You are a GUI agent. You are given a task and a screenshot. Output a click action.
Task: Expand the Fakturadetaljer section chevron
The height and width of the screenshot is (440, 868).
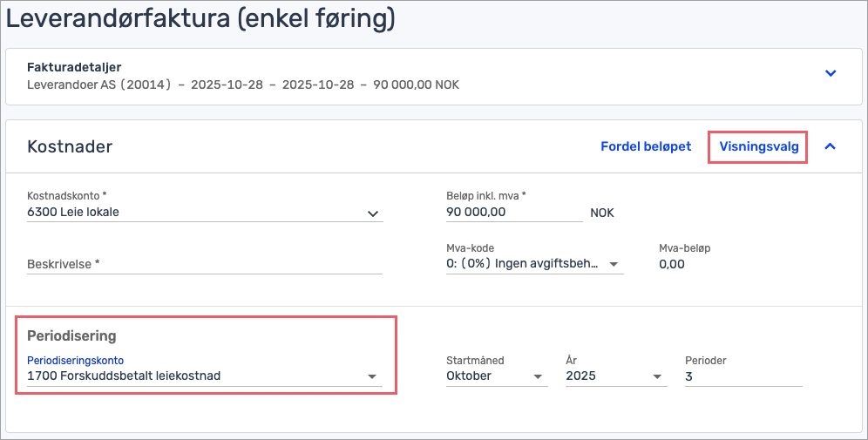point(831,74)
